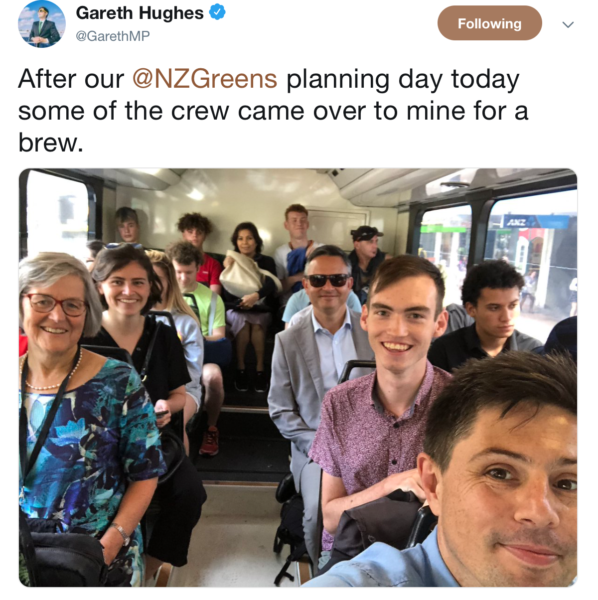Click the red sneaker in bus aisle
Viewport: 598px width, 600px height.
click(210, 441)
